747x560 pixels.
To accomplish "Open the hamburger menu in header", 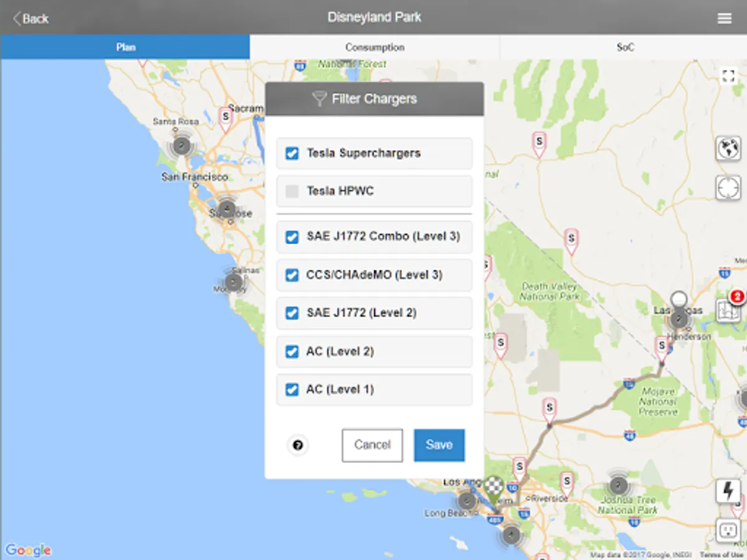I will pyautogui.click(x=725, y=19).
